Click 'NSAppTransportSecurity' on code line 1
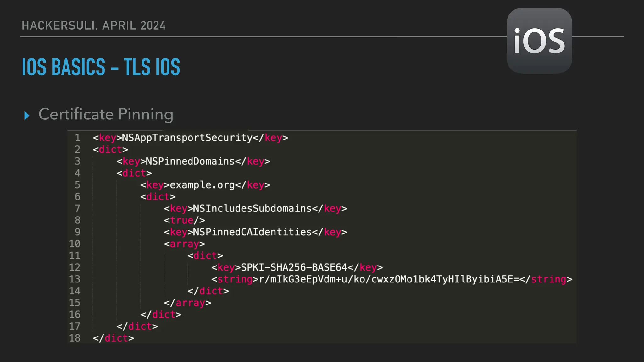The height and width of the screenshot is (362, 644). click(x=187, y=138)
